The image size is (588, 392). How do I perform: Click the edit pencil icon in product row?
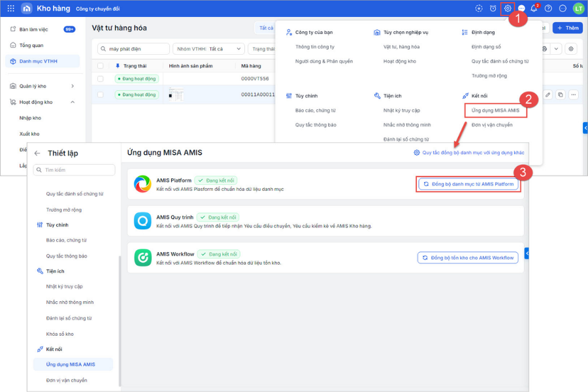tap(548, 95)
